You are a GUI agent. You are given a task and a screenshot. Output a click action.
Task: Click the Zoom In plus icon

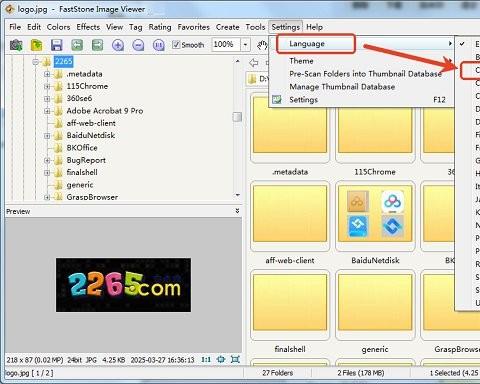coord(118,45)
